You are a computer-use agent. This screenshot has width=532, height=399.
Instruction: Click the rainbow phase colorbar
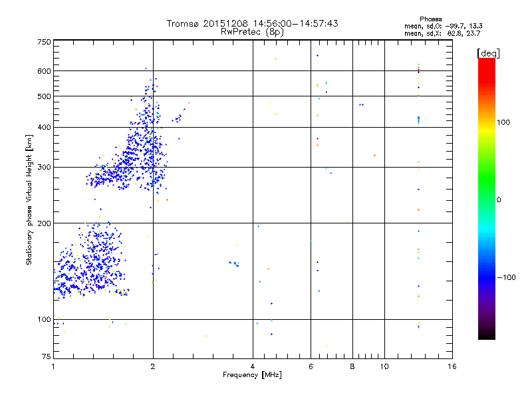point(487,198)
